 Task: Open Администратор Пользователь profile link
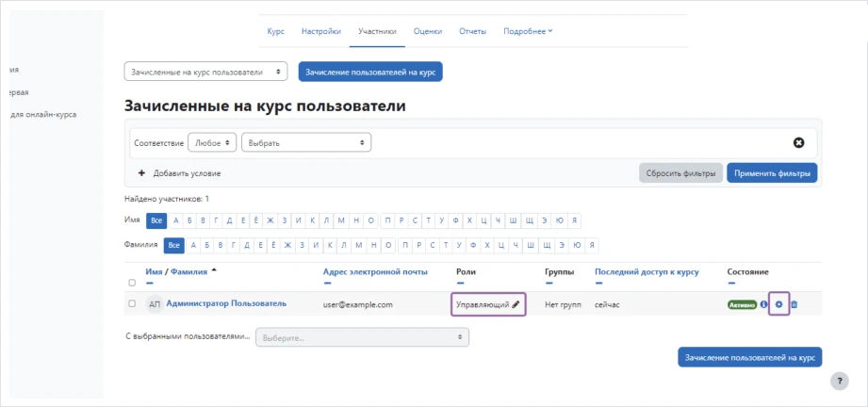[226, 303]
